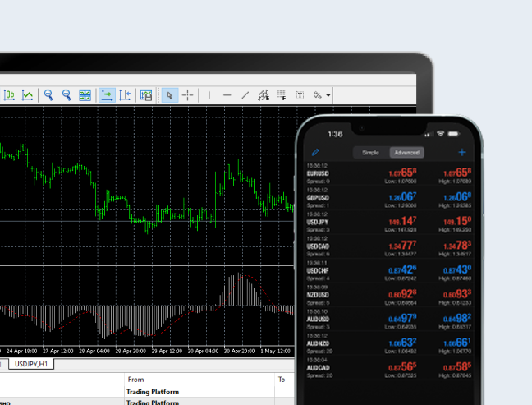Screen dimensions: 532x405
Task: Select the cursor arrow tool
Action: click(169, 95)
